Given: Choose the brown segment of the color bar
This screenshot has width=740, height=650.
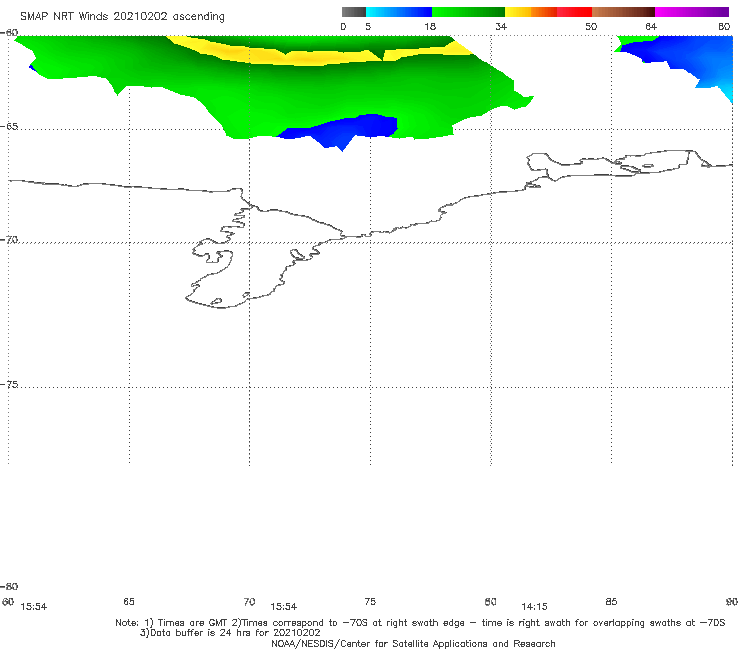Looking at the screenshot, I should click(623, 12).
